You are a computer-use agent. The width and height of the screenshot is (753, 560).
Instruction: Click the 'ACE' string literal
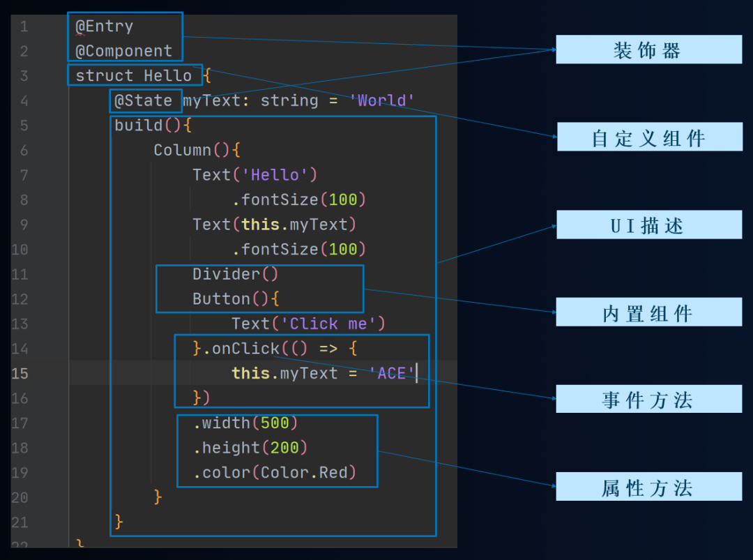click(391, 373)
